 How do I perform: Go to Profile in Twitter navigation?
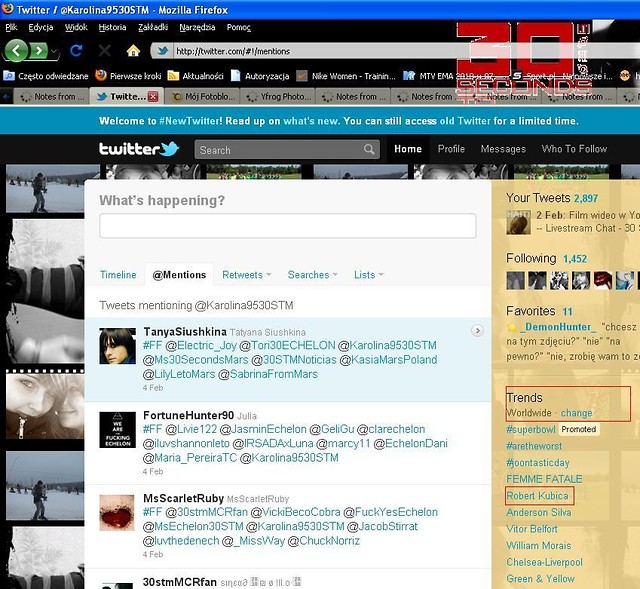pyautogui.click(x=451, y=149)
